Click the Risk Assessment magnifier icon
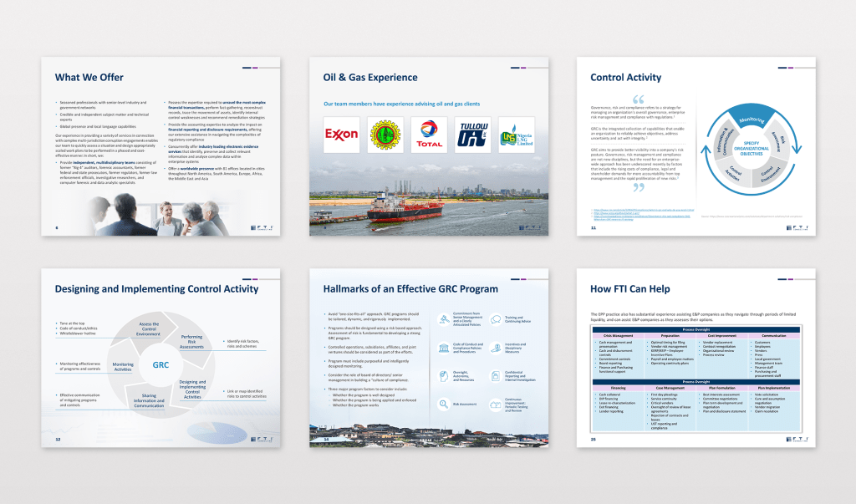 [x=443, y=404]
